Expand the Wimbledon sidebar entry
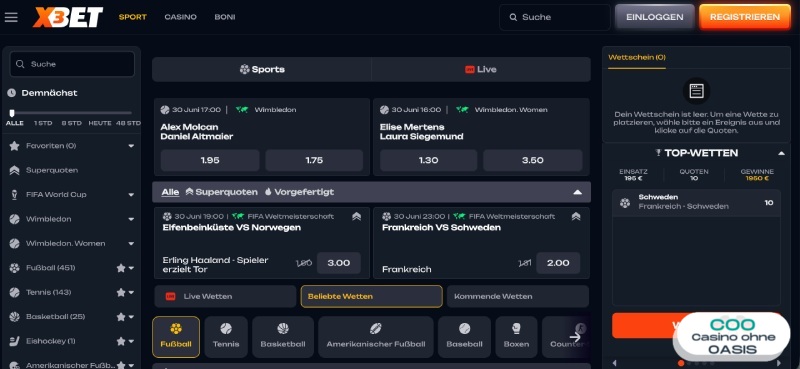The height and width of the screenshot is (369, 800). (x=131, y=219)
